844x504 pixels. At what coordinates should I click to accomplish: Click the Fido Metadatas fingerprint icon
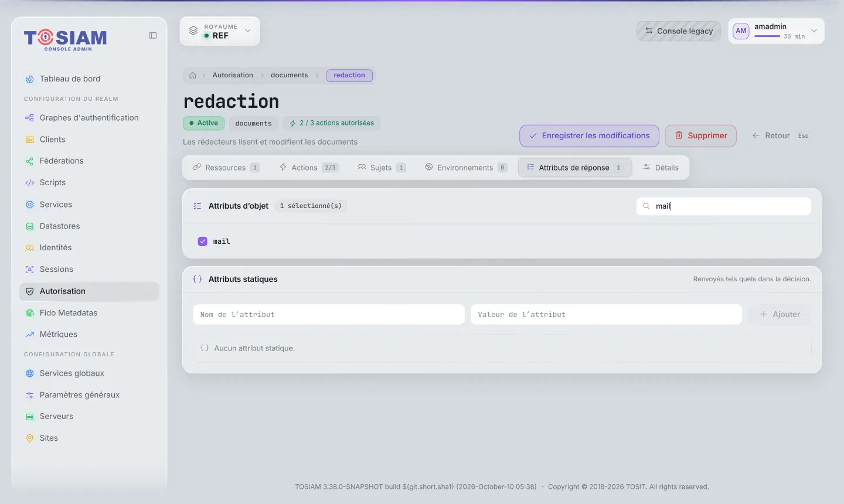[x=30, y=313]
